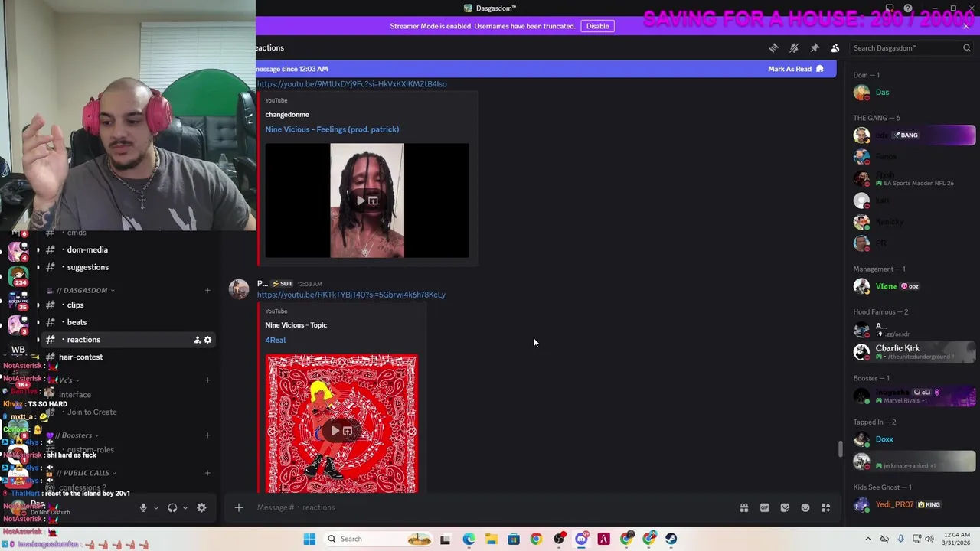This screenshot has width=980, height=551.
Task: Click the plus attach button in the message bar
Action: 239,507
